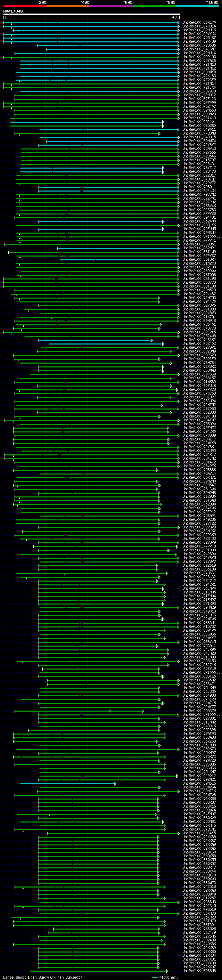Click the green ~80% identity legend bar
222x980 pixels.
(x=154, y=6)
